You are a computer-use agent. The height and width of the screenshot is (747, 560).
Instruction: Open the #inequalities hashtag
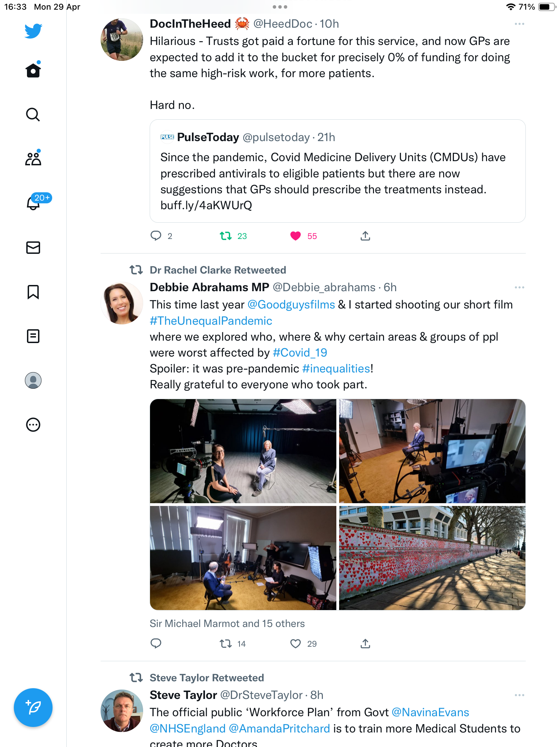(336, 369)
